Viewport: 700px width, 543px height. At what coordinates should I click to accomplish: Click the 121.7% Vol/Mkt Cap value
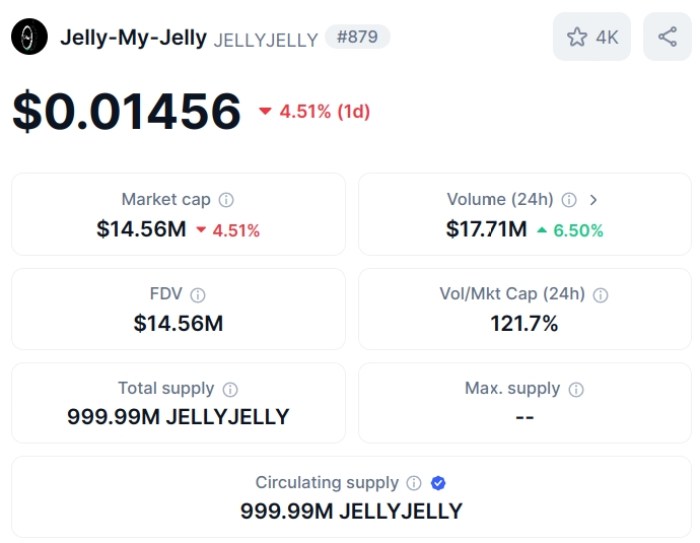point(524,323)
